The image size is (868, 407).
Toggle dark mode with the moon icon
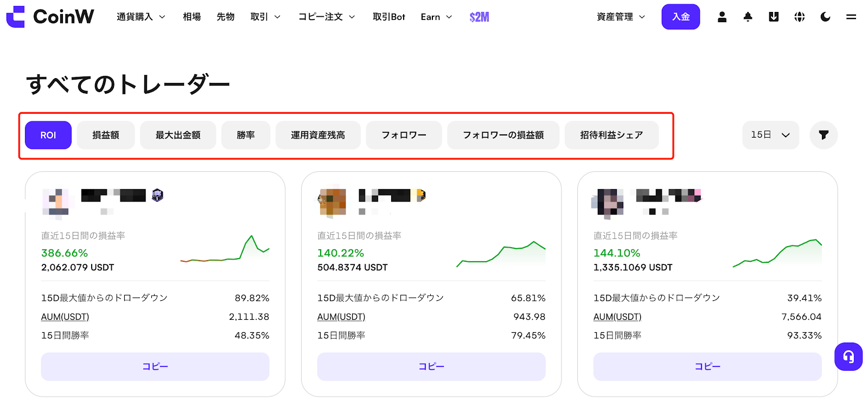pyautogui.click(x=825, y=17)
